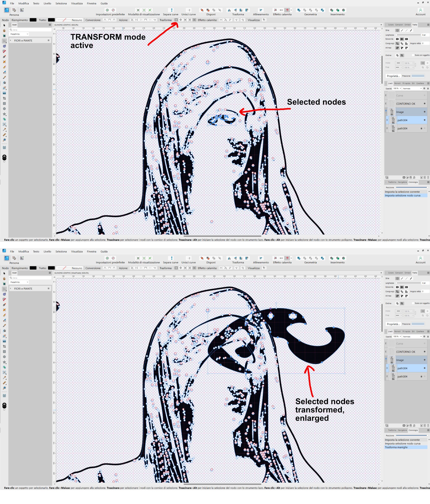Open Livello menu in upper window
430x504 pixels.
coord(47,3)
